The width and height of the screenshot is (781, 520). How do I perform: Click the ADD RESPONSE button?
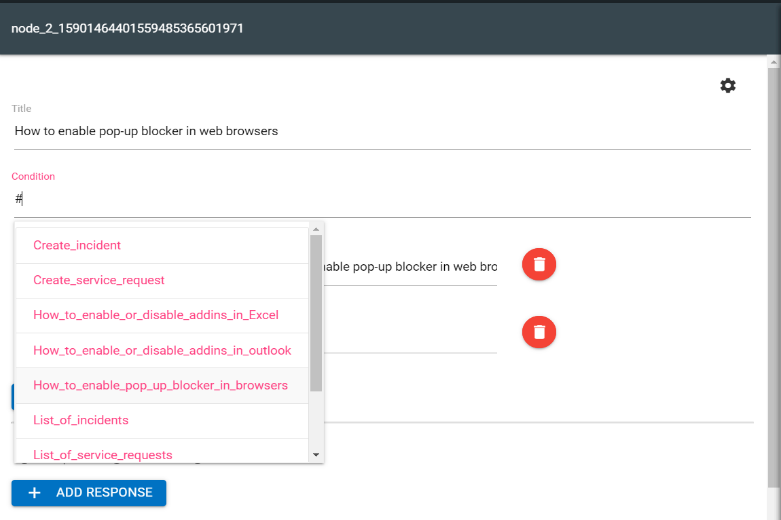click(89, 493)
